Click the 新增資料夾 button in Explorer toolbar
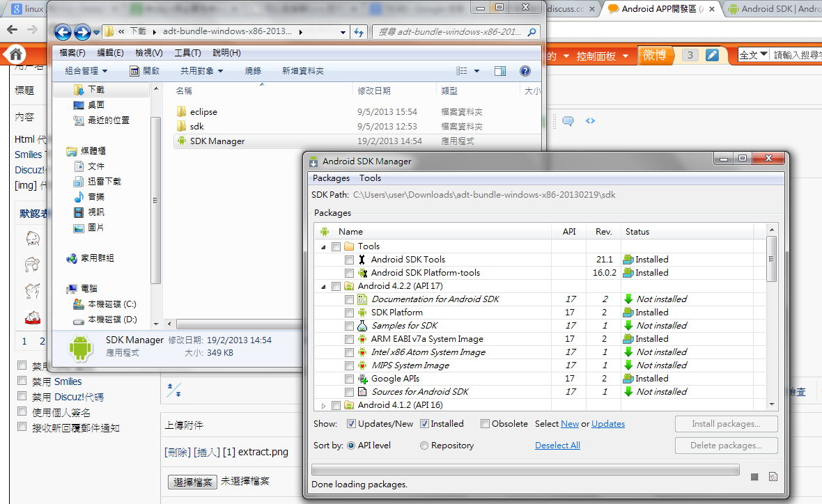The width and height of the screenshot is (822, 504). tap(303, 71)
